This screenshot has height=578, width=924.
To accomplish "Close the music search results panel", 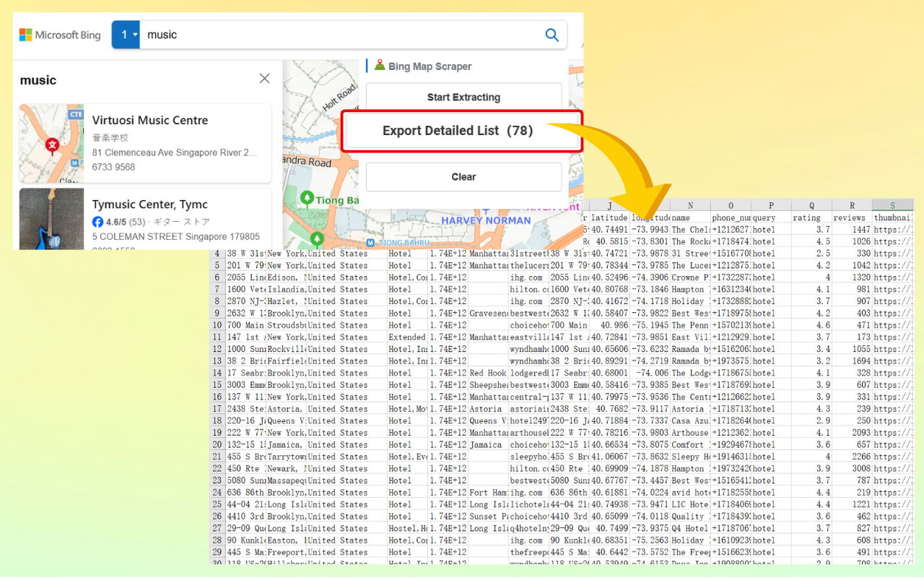I will (264, 79).
